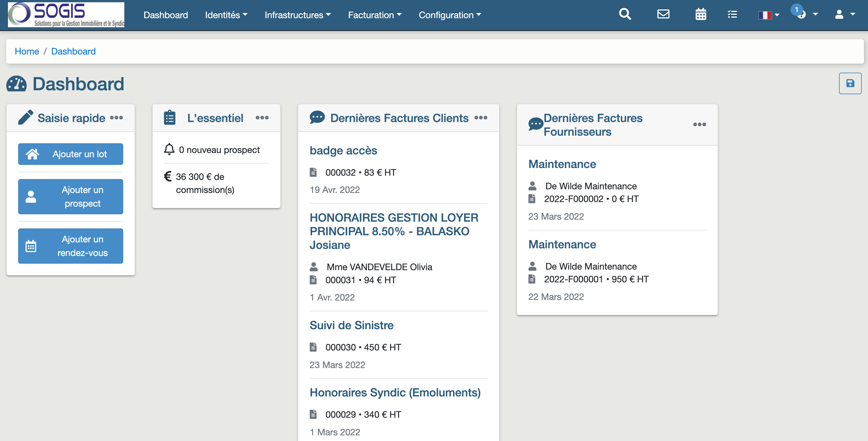Click the HONORAIRES GESTION LOYER invoice link
868x441 pixels.
(394, 231)
